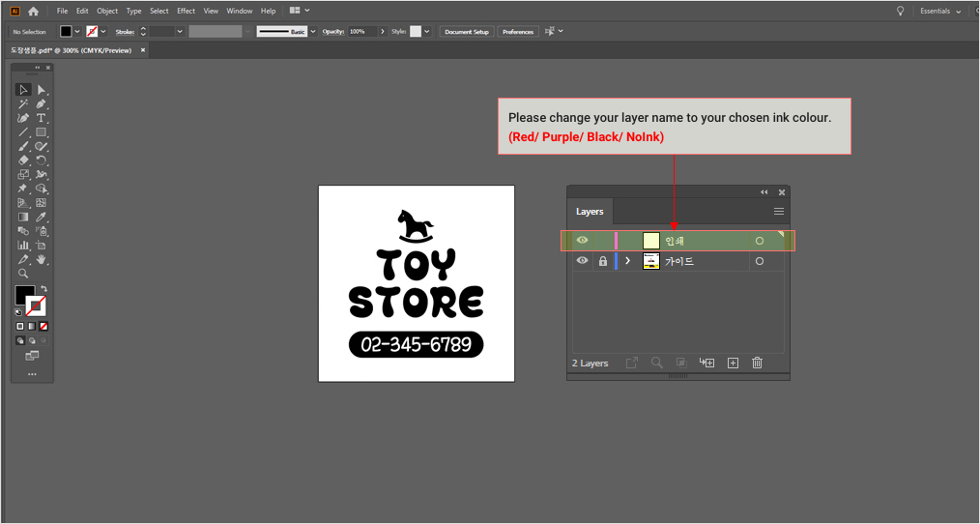
Task: Select the Puppet Warp pin tool
Action: pyautogui.click(x=23, y=189)
